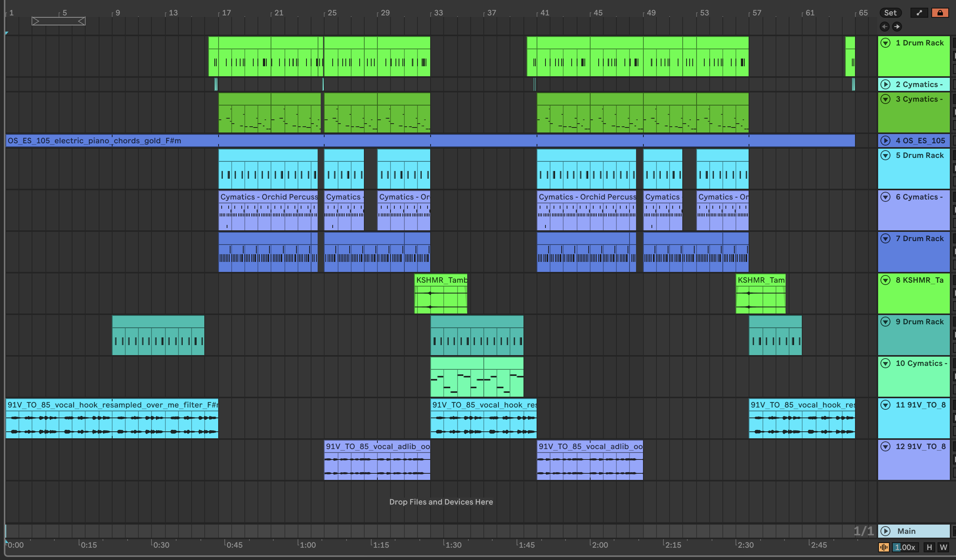Viewport: 956px width, 560px height.
Task: Click the playback speed 1.00x field
Action: [x=904, y=547]
